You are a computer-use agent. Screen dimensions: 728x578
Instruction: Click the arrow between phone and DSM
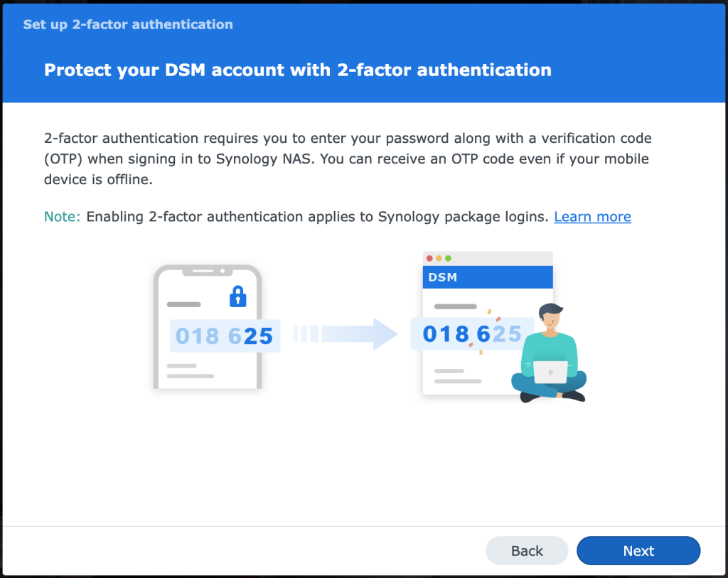pyautogui.click(x=346, y=334)
